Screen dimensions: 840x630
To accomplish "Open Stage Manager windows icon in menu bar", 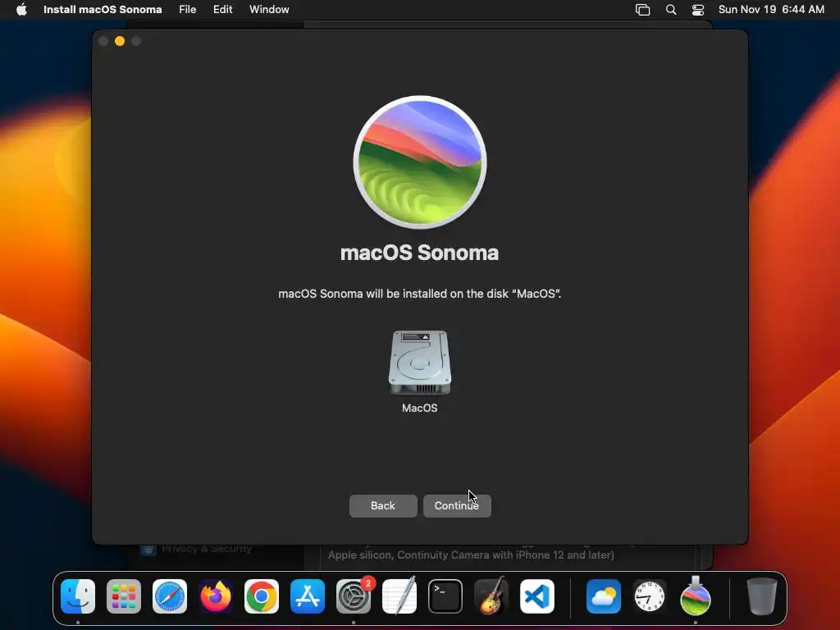I will [x=642, y=10].
